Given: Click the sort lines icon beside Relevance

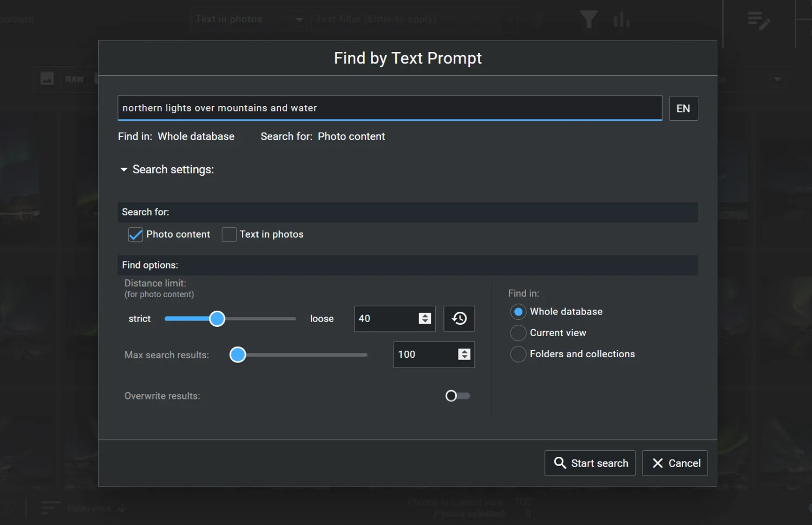Looking at the screenshot, I should click(50, 508).
